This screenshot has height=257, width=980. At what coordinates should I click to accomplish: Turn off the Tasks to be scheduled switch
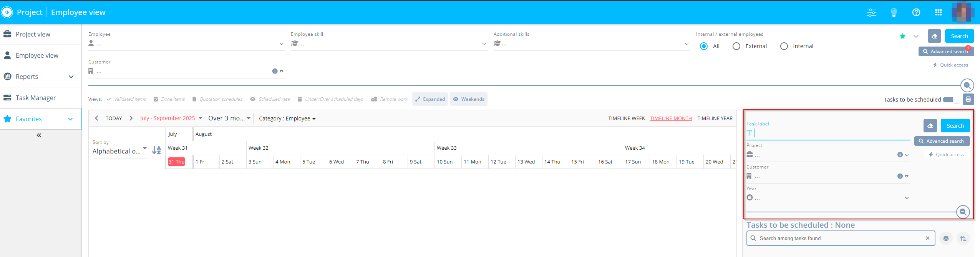click(x=952, y=100)
